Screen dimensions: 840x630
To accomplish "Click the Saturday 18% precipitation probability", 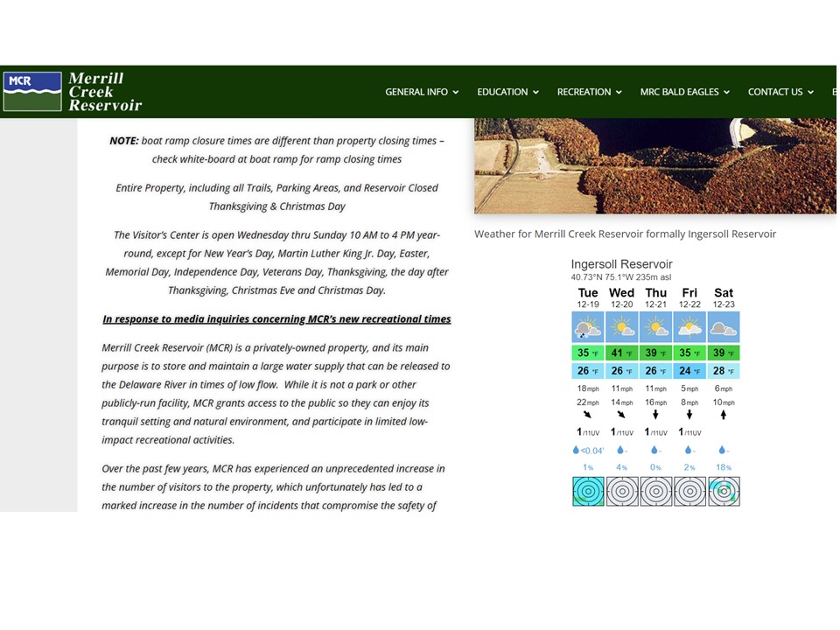I will (x=724, y=467).
